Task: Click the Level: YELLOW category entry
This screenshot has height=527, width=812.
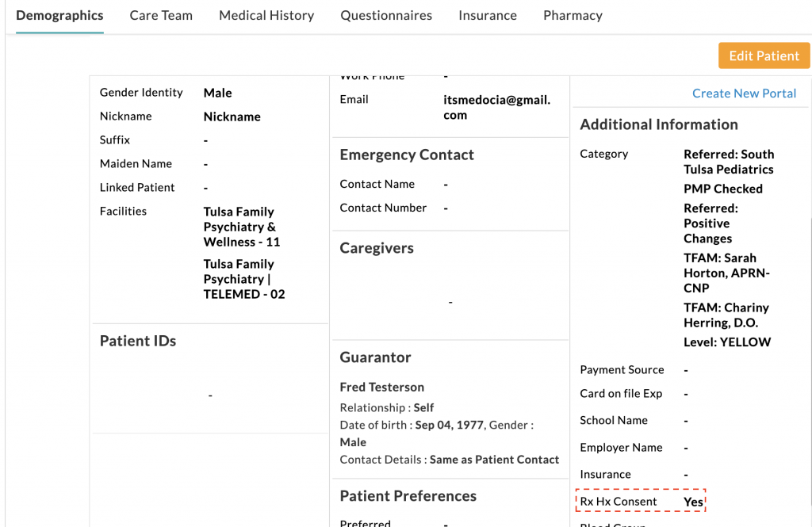Action: (727, 342)
